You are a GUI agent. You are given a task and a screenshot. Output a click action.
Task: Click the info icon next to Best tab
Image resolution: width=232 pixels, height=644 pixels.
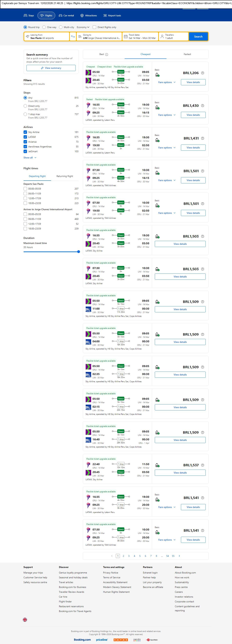pos(107,55)
